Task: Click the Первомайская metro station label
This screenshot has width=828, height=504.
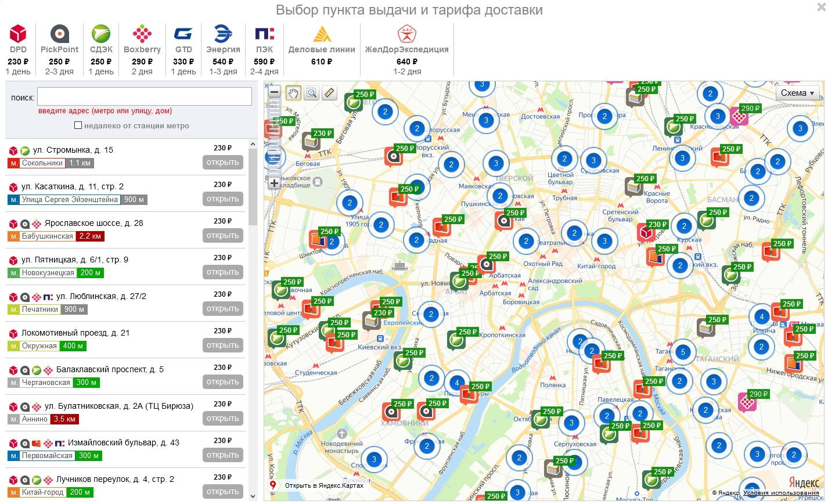Action: pos(47,456)
